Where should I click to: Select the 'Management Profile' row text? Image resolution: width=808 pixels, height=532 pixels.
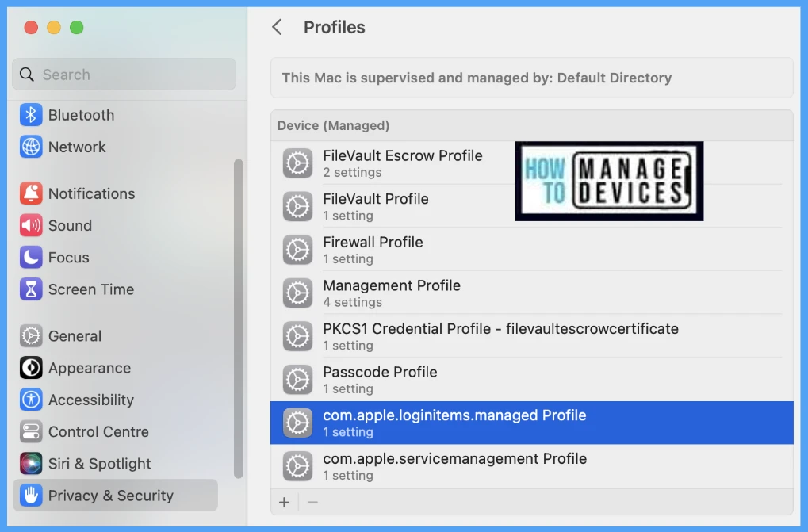pos(392,285)
